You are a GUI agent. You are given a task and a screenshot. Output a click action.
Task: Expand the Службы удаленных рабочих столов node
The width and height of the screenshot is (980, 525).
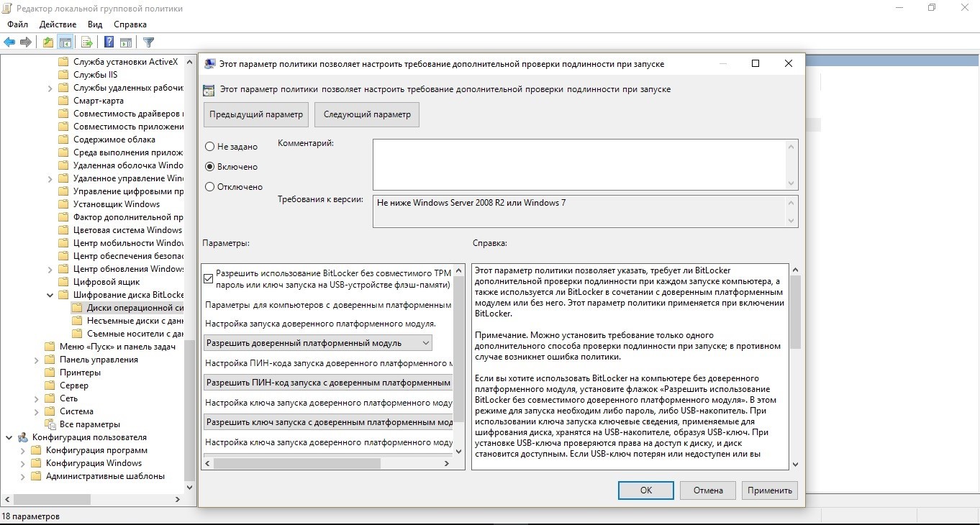50,88
